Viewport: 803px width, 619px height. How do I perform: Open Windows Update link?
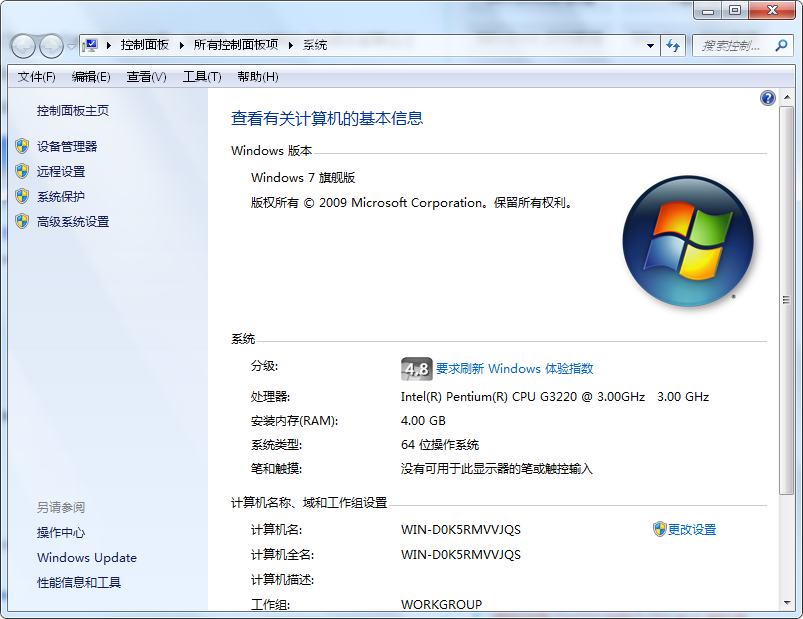tap(87, 558)
